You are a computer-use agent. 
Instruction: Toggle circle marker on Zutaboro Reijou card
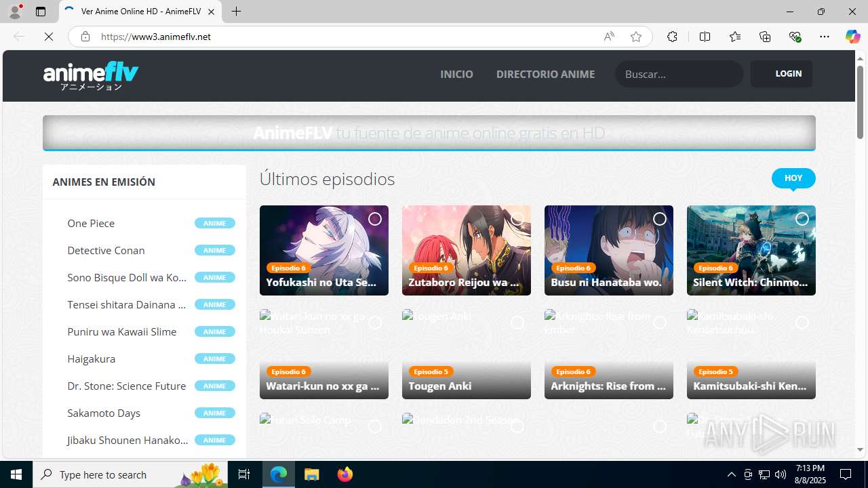517,219
